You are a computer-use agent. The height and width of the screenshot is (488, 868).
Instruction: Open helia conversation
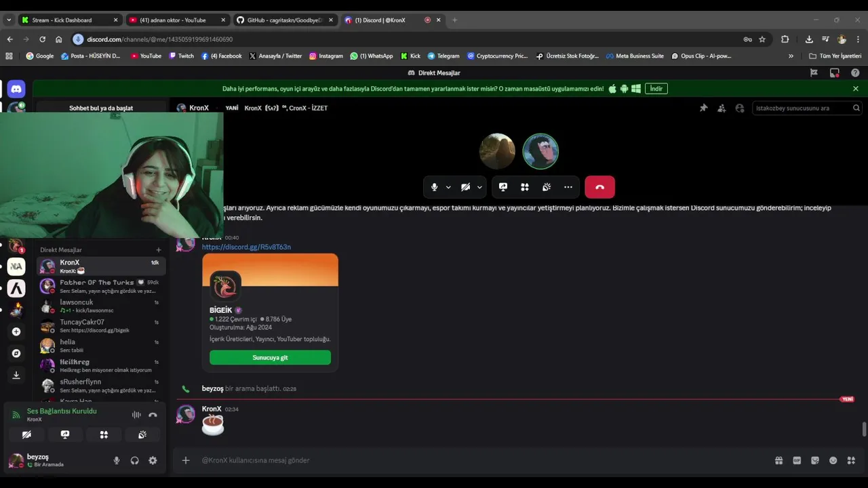pos(101,346)
